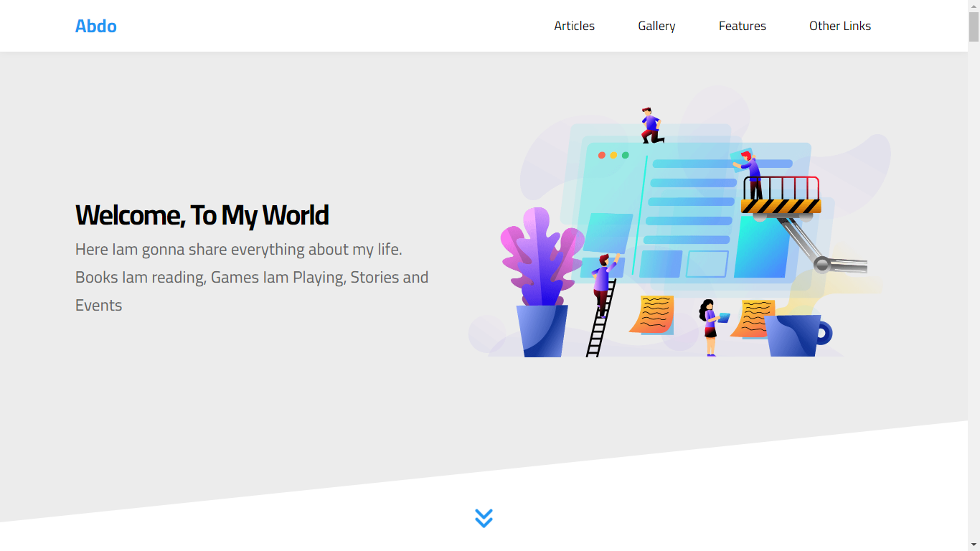The image size is (980, 551).
Task: Click the Abdo logo link
Action: [95, 26]
